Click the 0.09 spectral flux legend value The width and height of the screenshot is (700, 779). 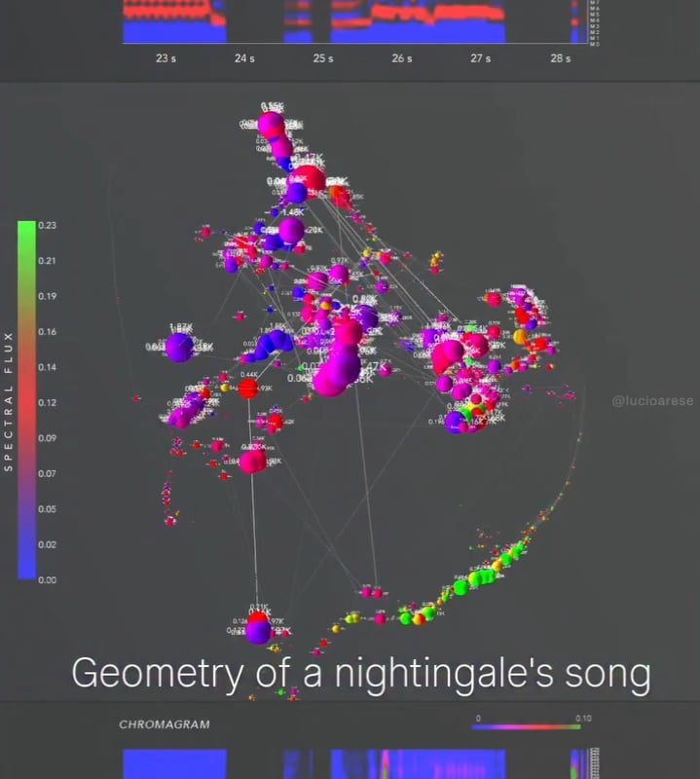[47, 438]
